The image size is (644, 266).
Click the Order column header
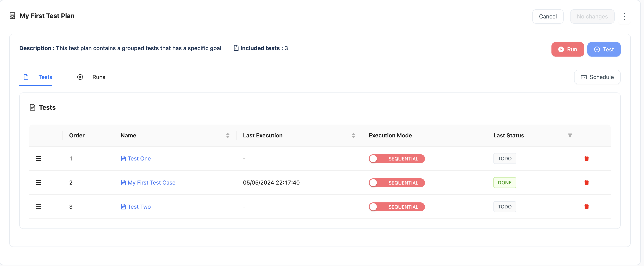[77, 135]
